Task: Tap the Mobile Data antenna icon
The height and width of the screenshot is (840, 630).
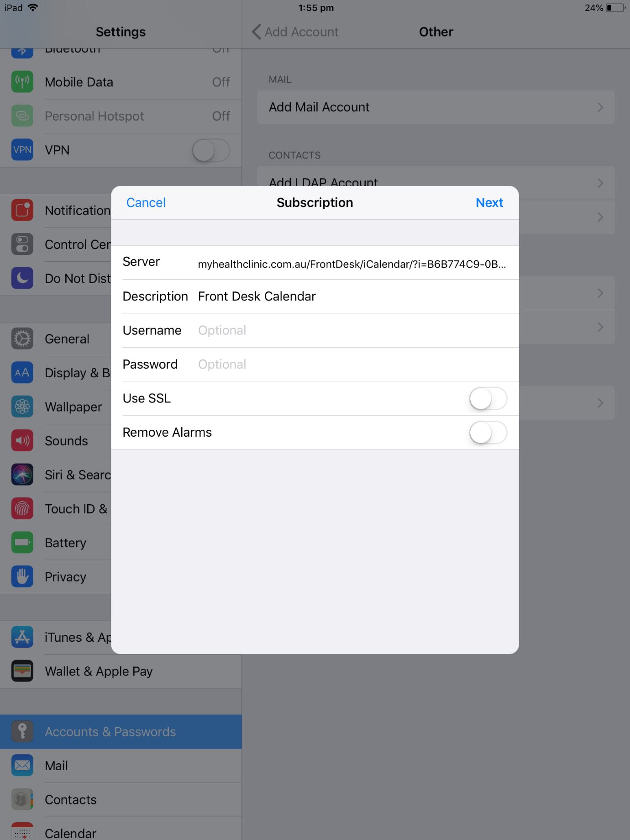Action: point(22,82)
